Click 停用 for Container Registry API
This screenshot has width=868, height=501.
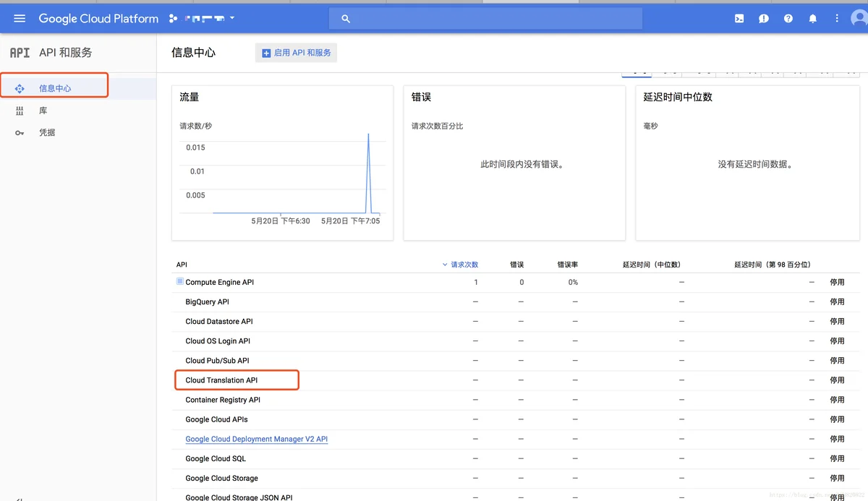click(837, 400)
